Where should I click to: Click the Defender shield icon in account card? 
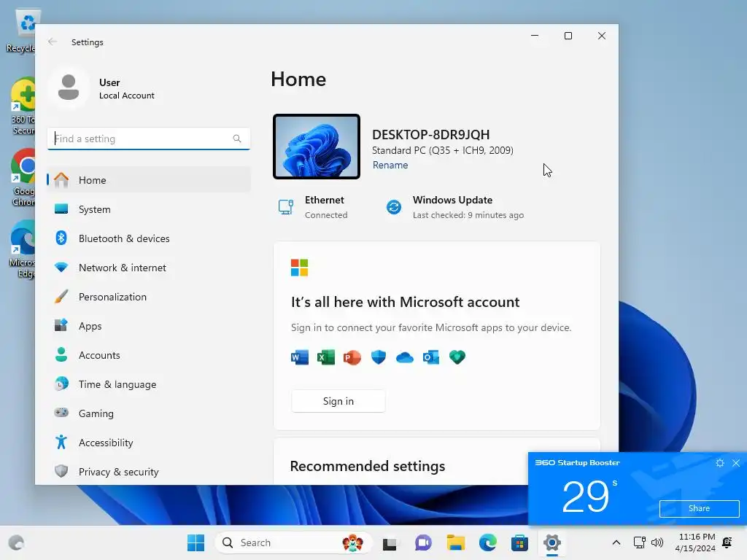(379, 357)
